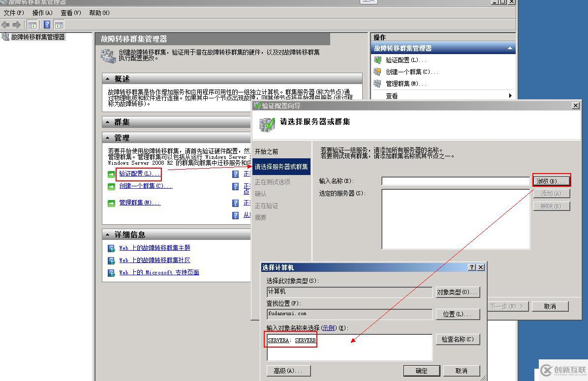
Task: Open Web 上的 Microsoft 支持页面 link
Action: point(159,272)
